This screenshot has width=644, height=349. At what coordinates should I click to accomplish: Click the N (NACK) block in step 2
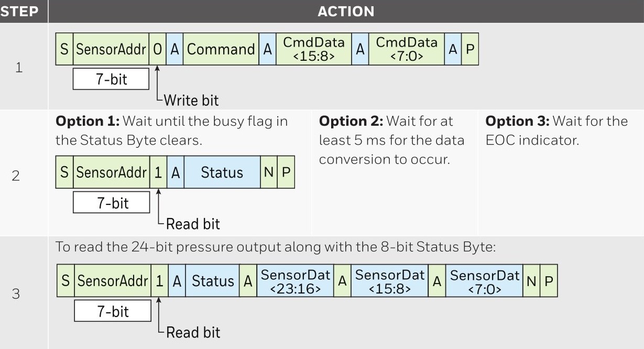click(269, 172)
